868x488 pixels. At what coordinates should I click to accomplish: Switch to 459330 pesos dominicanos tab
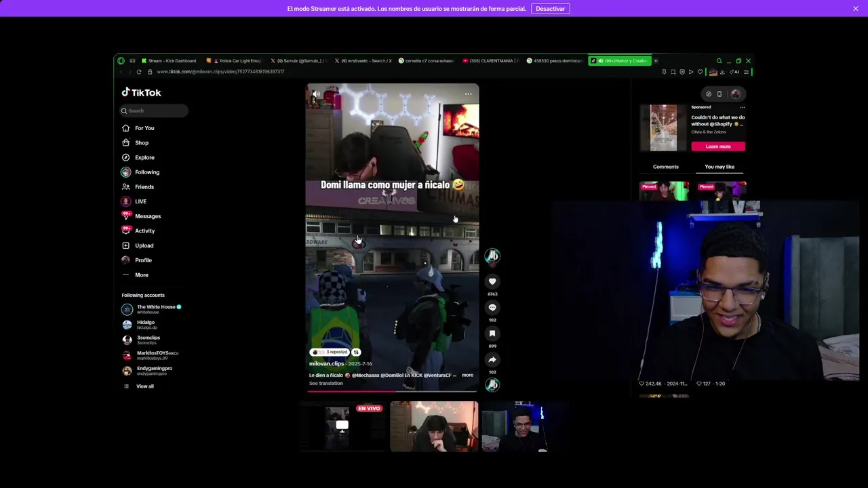[555, 61]
